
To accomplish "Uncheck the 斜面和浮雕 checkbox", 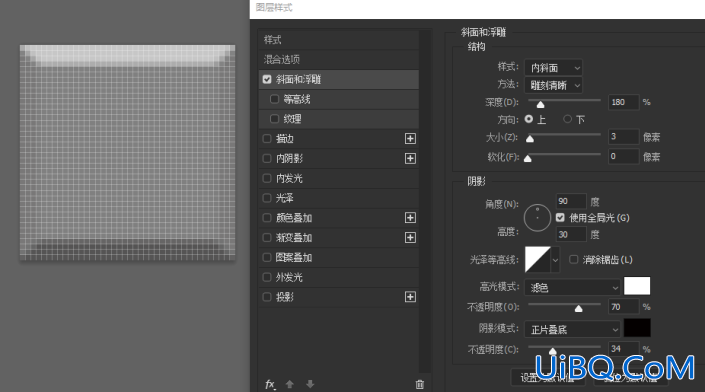I will pyautogui.click(x=267, y=80).
